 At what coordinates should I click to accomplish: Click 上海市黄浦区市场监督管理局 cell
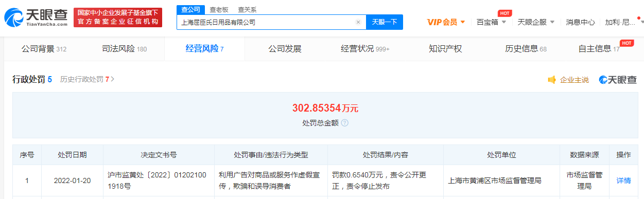pyautogui.click(x=502, y=180)
